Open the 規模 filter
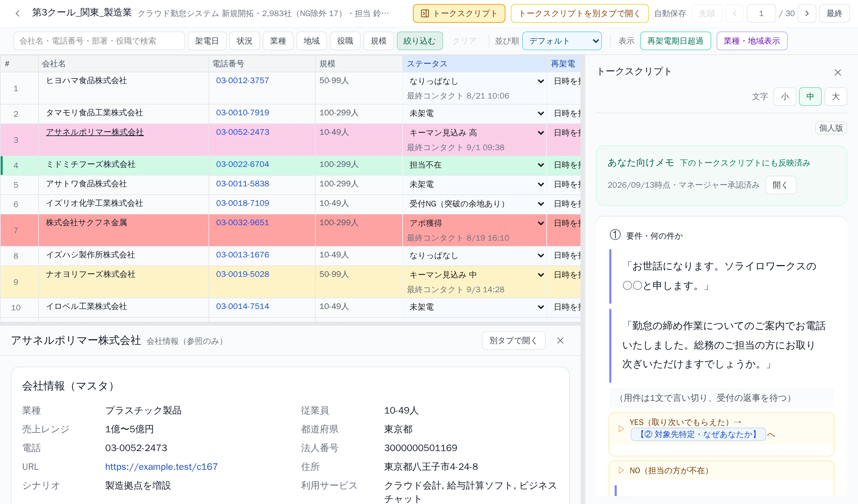Screen dimensions: 858x504 click(379, 41)
